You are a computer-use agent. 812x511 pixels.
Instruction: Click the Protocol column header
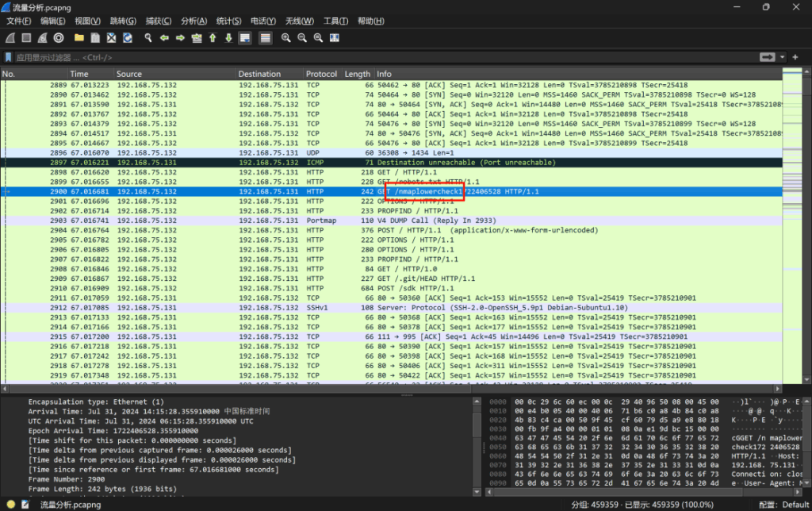coord(321,74)
